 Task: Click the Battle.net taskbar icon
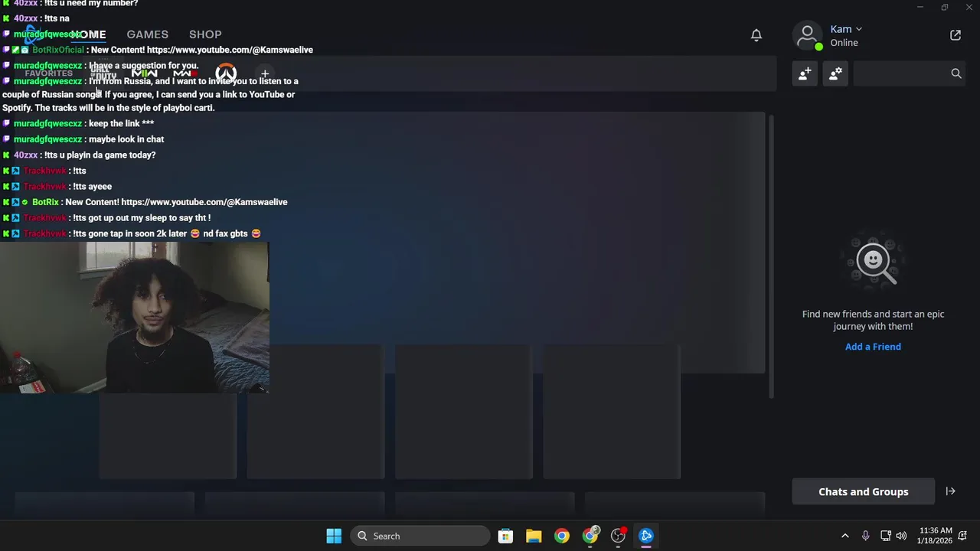point(646,536)
